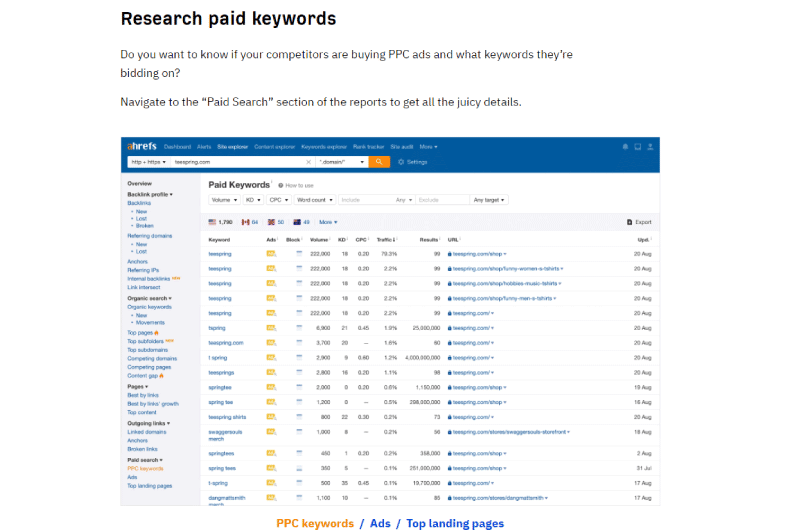Open the KD filter dropdown
The height and width of the screenshot is (530, 800).
pyautogui.click(x=253, y=200)
